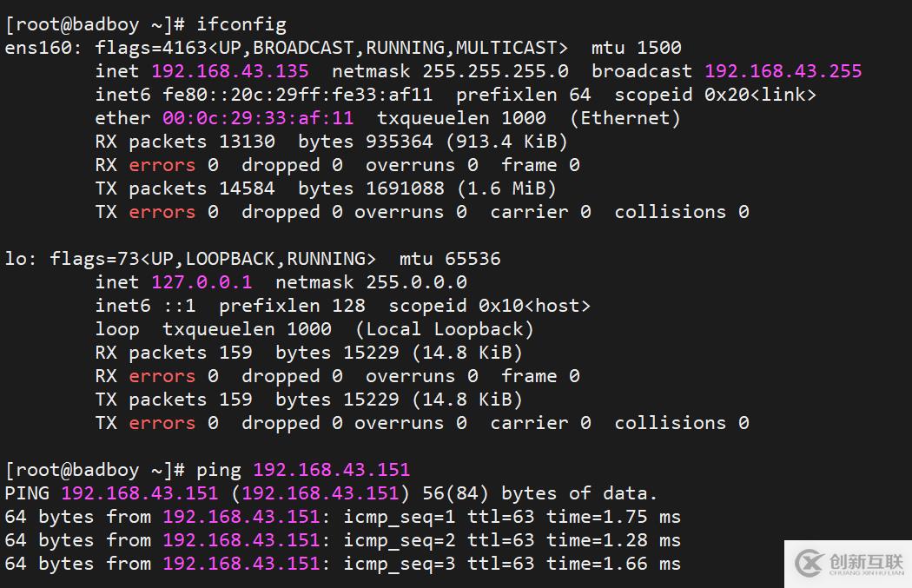
Task: Click the 创新互联 watermark logo icon
Action: [809, 563]
